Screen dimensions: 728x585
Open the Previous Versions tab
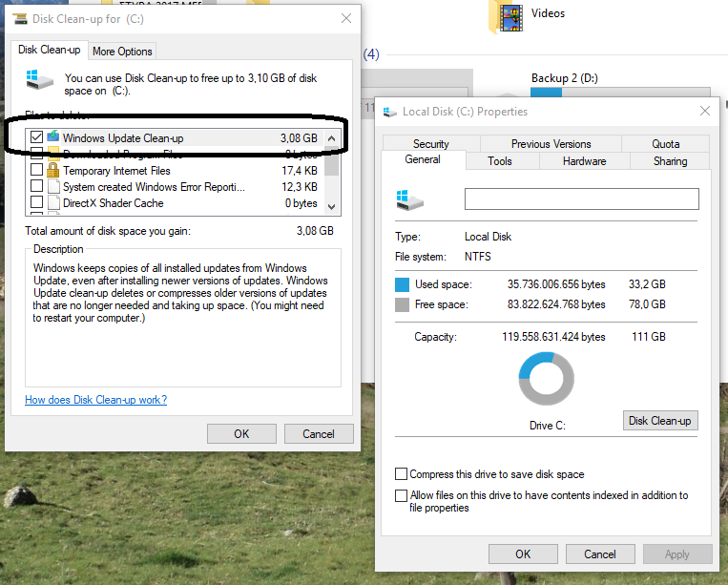coord(551,144)
